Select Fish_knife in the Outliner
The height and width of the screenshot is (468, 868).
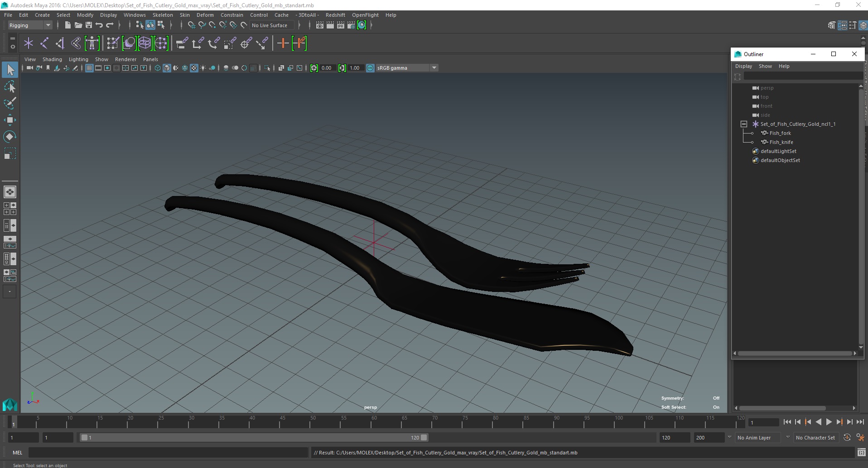point(781,142)
